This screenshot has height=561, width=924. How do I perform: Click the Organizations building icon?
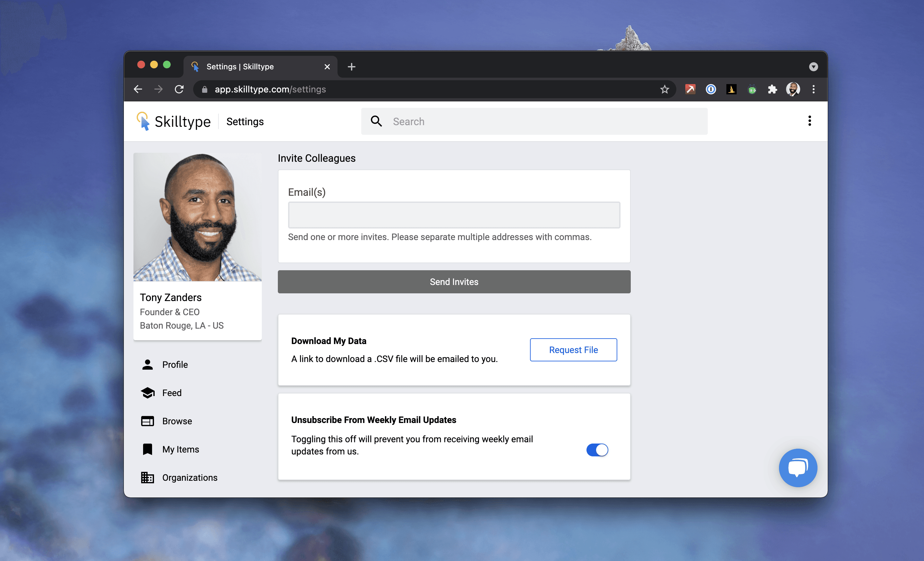tap(147, 477)
